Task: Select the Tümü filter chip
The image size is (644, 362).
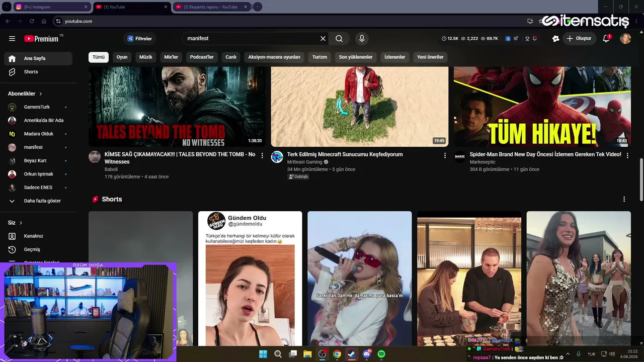Action: click(x=99, y=57)
